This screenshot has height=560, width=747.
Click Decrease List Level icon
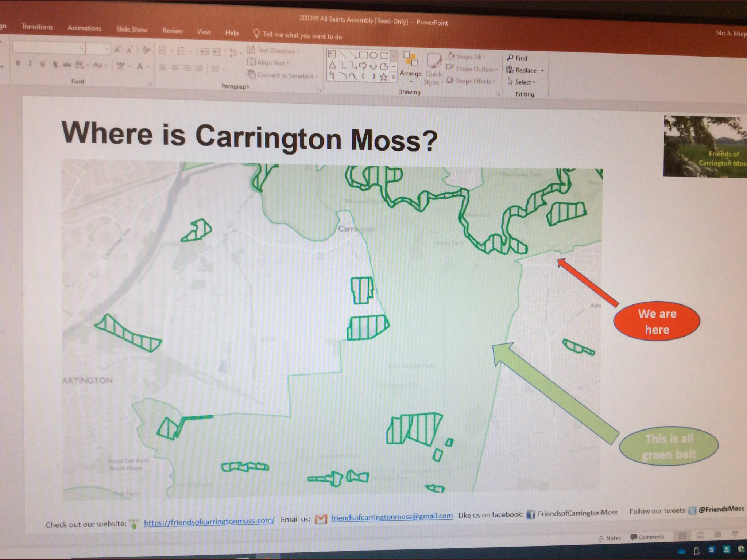205,52
